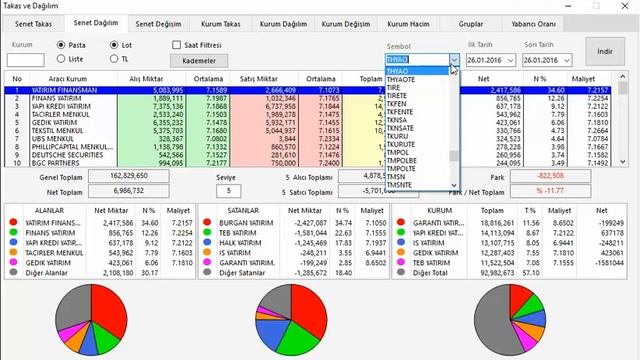Select TIRETE in the symbol list
Viewport: 640px width, 360px height.
coord(417,96)
